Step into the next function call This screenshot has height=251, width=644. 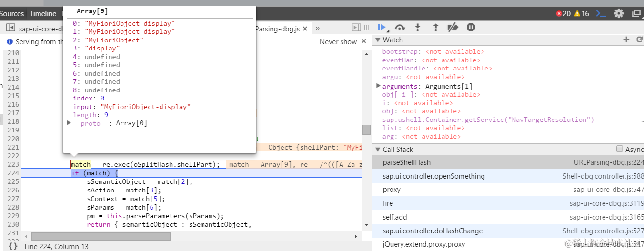[418, 28]
